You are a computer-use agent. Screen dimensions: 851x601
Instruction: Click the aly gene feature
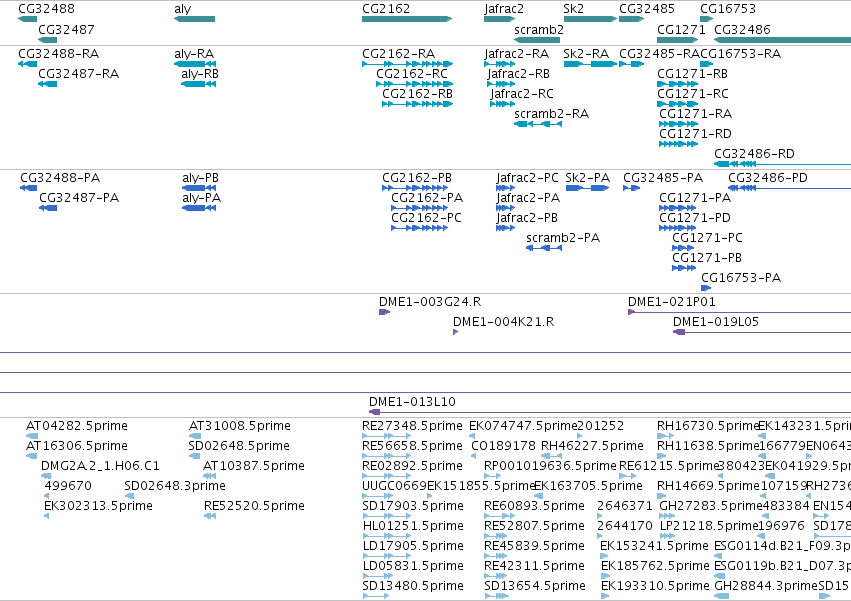(x=194, y=19)
